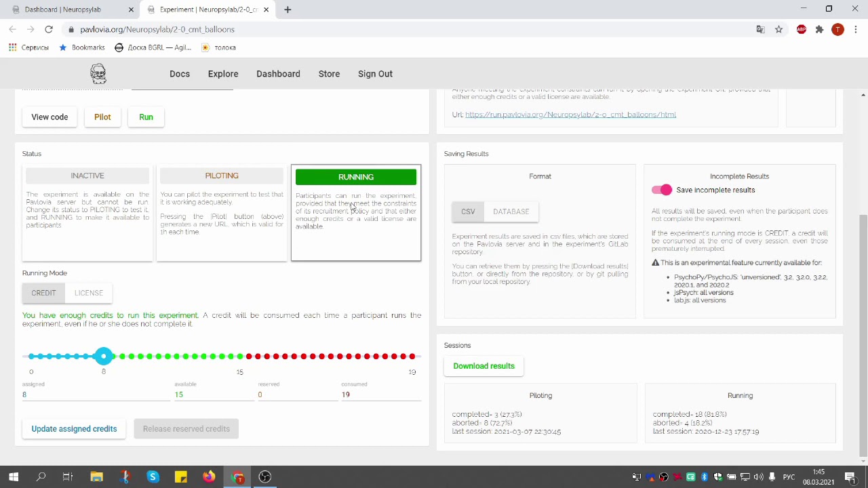Open Task View on the taskbar
Image resolution: width=868 pixels, height=488 pixels.
point(68,476)
